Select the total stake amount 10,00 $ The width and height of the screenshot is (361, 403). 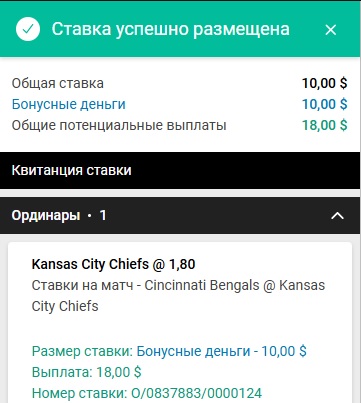325,83
